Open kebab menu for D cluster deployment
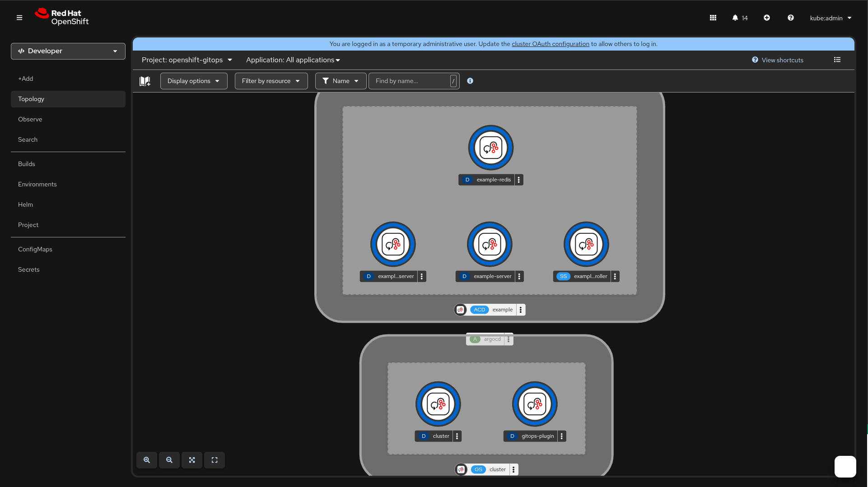 (457, 436)
